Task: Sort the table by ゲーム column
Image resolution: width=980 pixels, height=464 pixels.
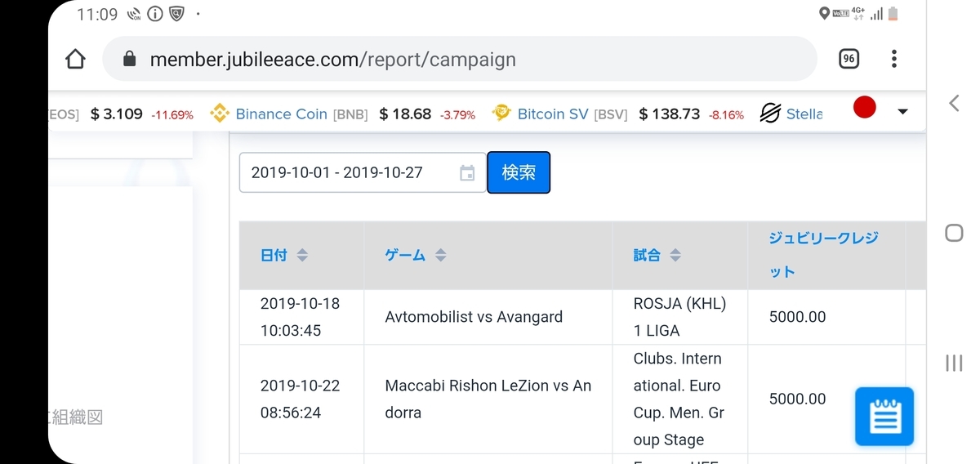Action: 440,256
